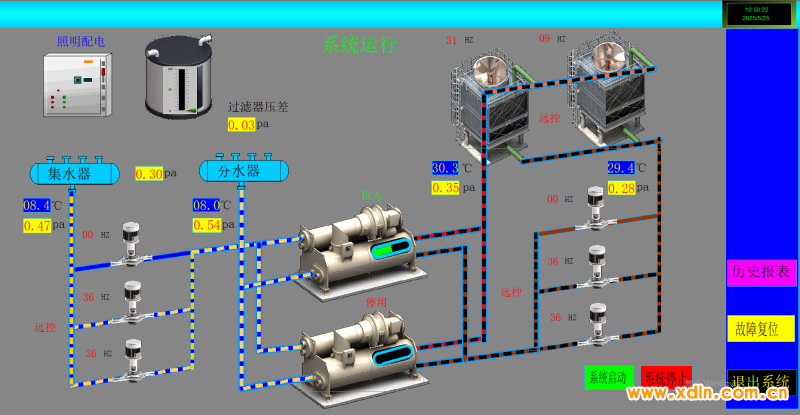This screenshot has height=415, width=800.
Task: Click the 过滤器压差 value field 0.03
Action: point(241,125)
